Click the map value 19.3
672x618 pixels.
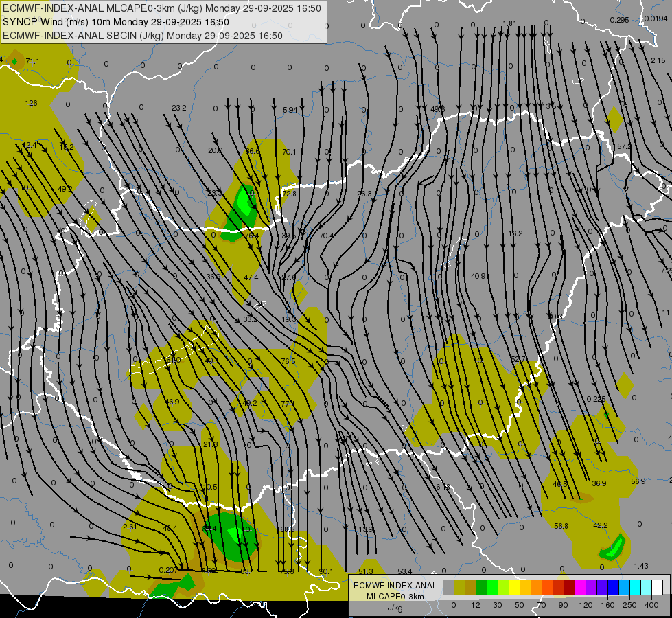289,319
